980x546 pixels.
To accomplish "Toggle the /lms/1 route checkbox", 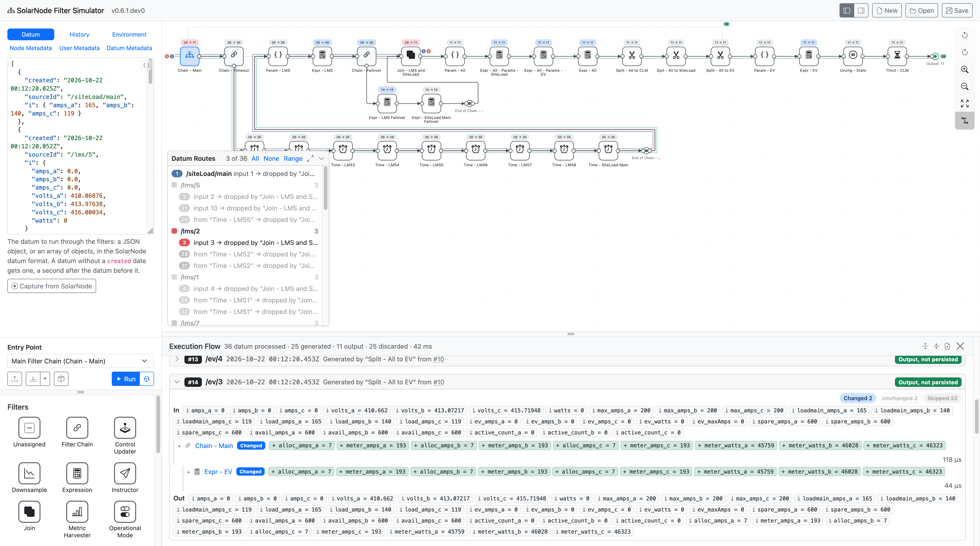I will pyautogui.click(x=174, y=277).
